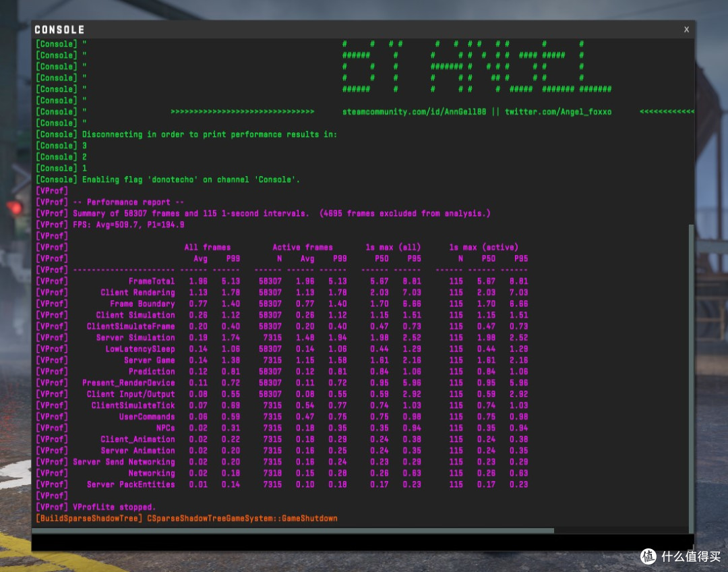The image size is (728, 572).
Task: Close the console window with X
Action: point(686,29)
